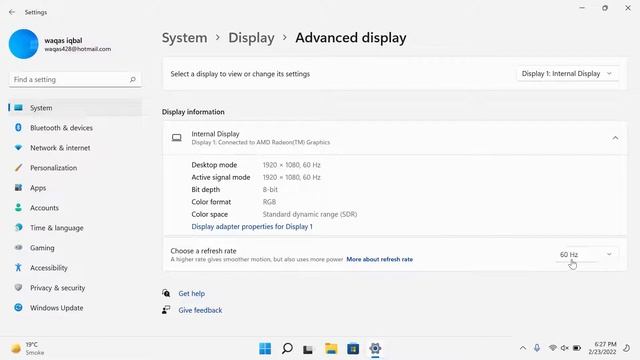
Task: Open More about refresh rate link
Action: click(x=380, y=259)
